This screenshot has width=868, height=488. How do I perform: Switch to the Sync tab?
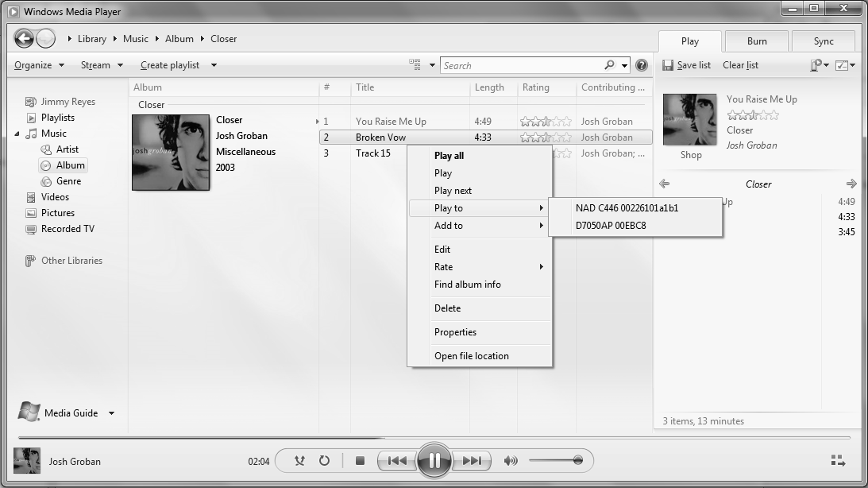pos(824,41)
